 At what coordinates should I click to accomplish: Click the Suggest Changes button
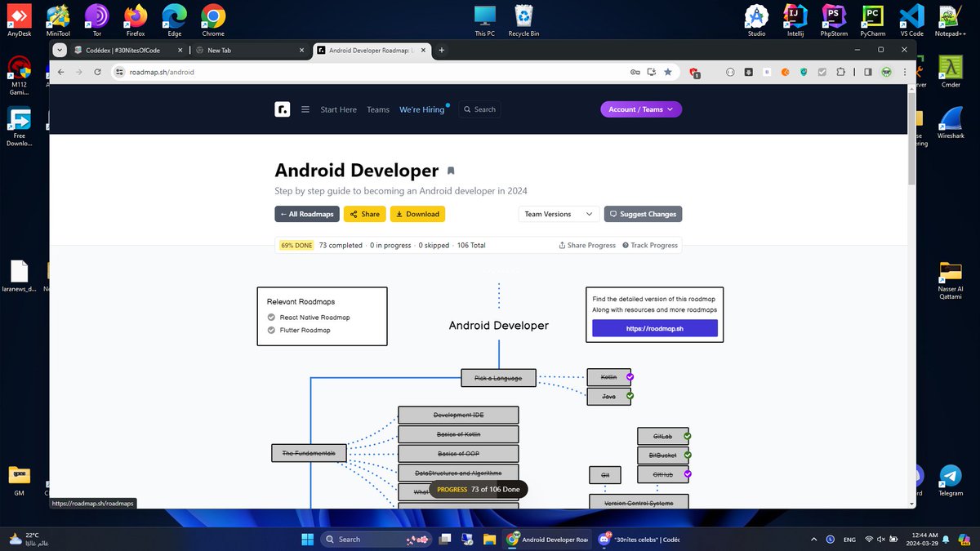643,214
